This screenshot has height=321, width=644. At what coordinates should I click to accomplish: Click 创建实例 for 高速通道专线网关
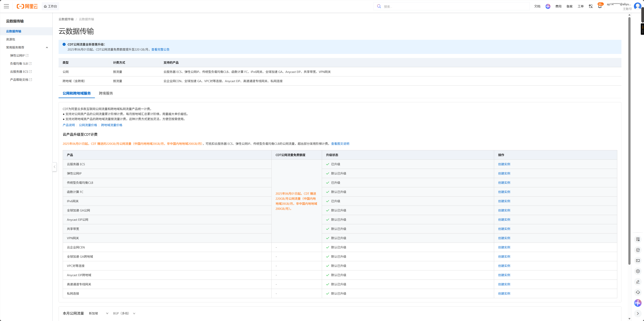click(504, 284)
